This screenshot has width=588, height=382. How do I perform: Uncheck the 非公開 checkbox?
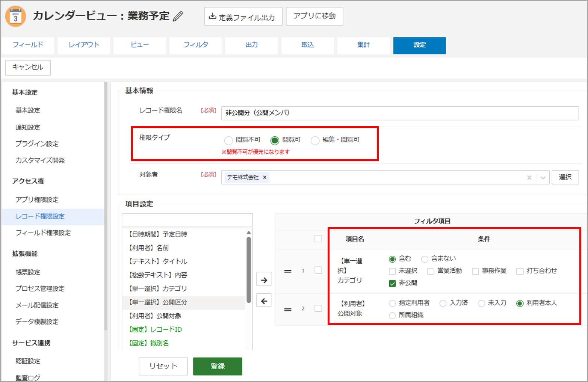point(392,283)
